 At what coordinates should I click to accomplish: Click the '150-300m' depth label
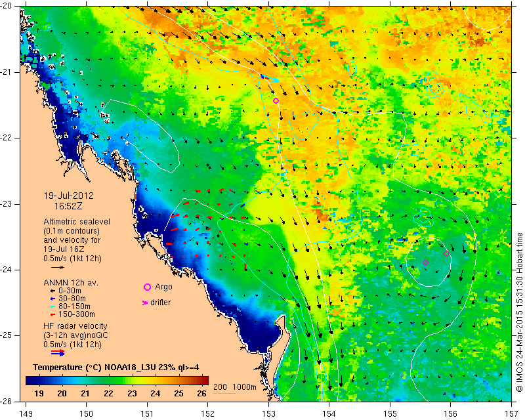pyautogui.click(x=77, y=315)
